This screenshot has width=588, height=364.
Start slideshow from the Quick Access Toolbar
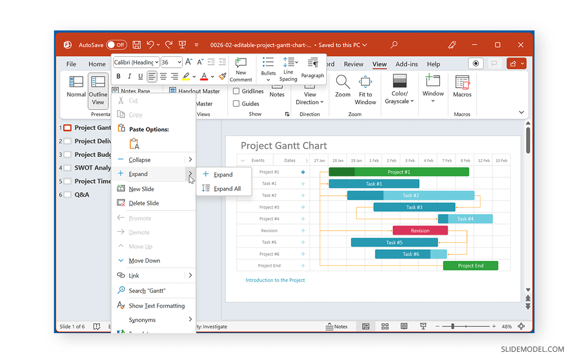[182, 45]
